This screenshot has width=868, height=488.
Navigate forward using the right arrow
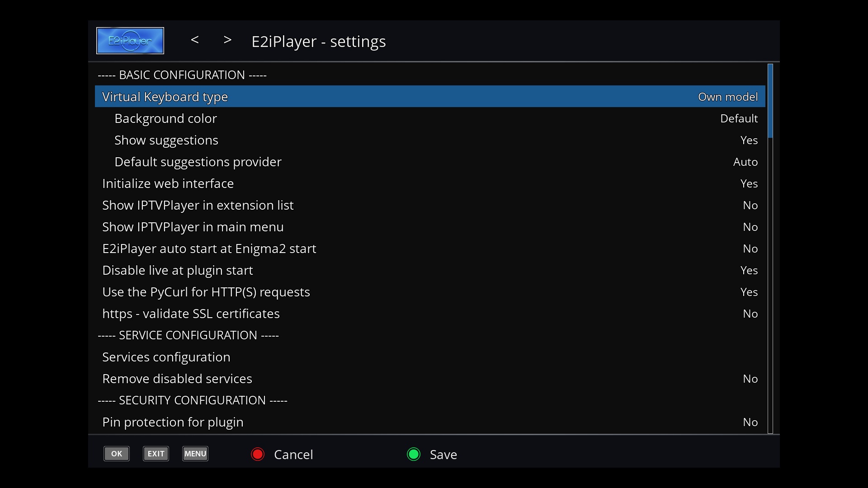tap(228, 40)
